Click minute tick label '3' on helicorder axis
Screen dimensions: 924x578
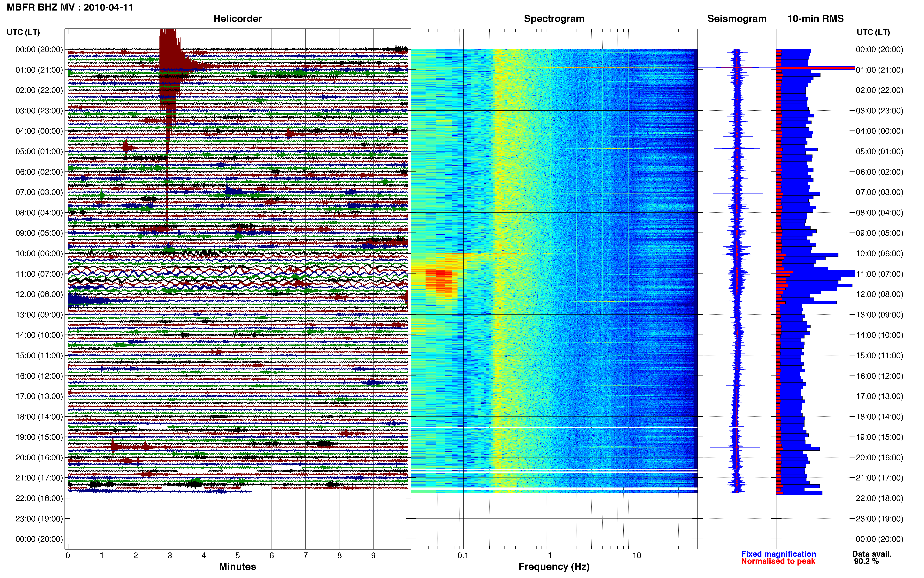(170, 555)
